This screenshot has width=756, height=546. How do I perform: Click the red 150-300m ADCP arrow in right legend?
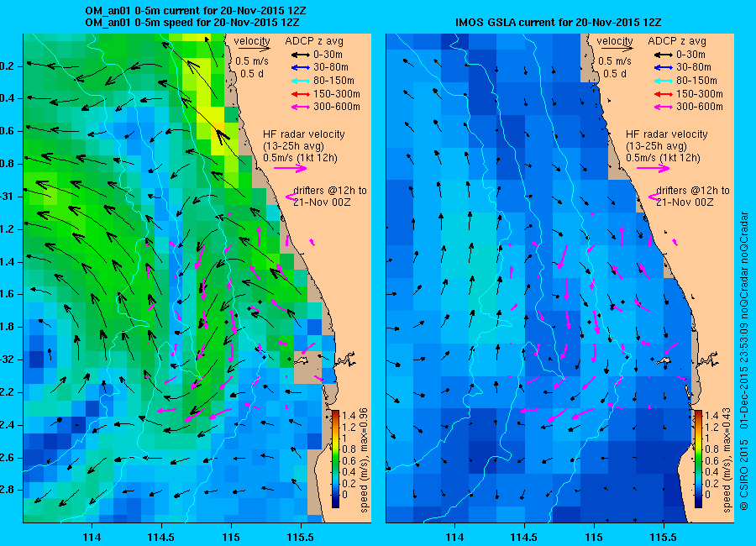coord(664,94)
